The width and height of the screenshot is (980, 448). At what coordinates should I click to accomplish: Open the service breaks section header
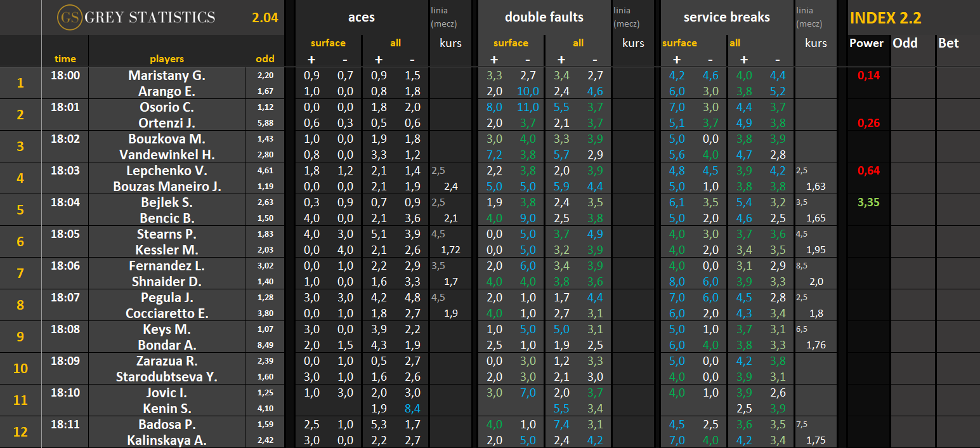pyautogui.click(x=726, y=18)
